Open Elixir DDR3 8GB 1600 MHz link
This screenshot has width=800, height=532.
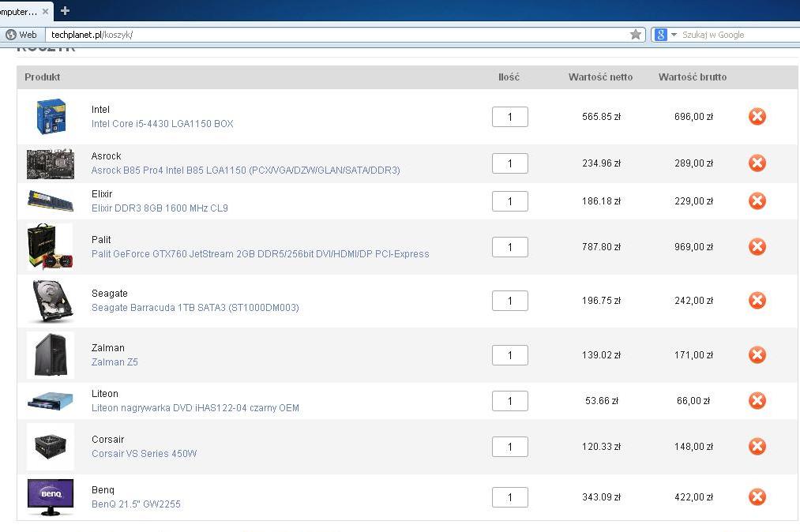(x=160, y=208)
